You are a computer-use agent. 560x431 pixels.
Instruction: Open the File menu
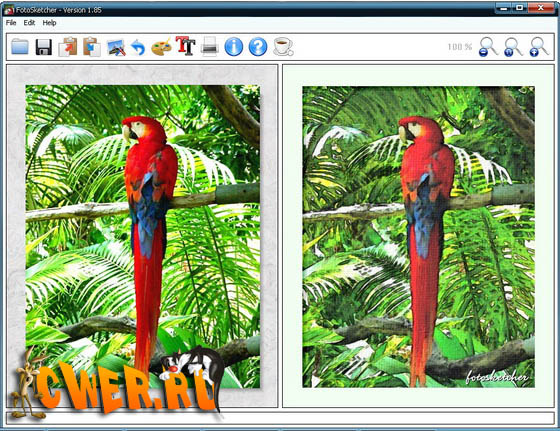11,23
